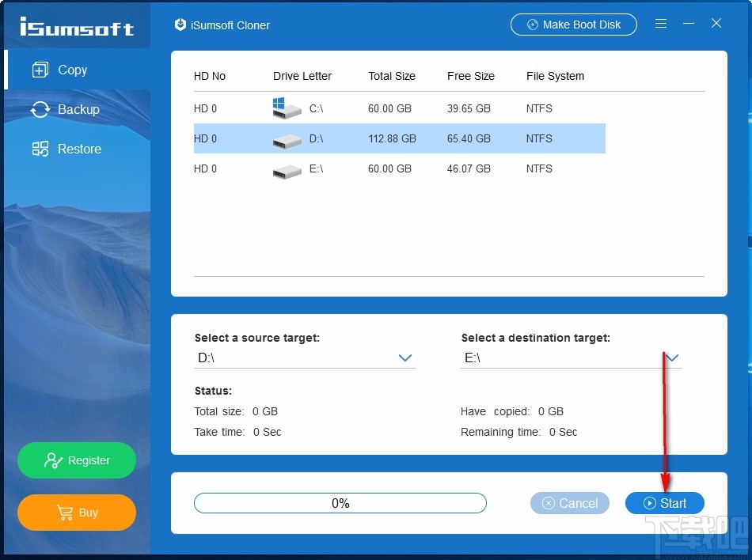
Task: Click the 0% progress bar
Action: click(x=340, y=503)
